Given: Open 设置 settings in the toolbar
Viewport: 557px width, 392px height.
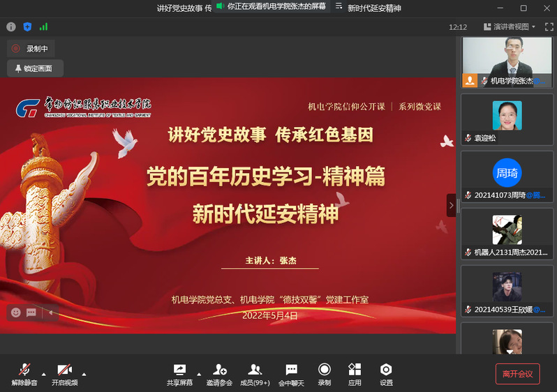Looking at the screenshot, I should click(386, 374).
